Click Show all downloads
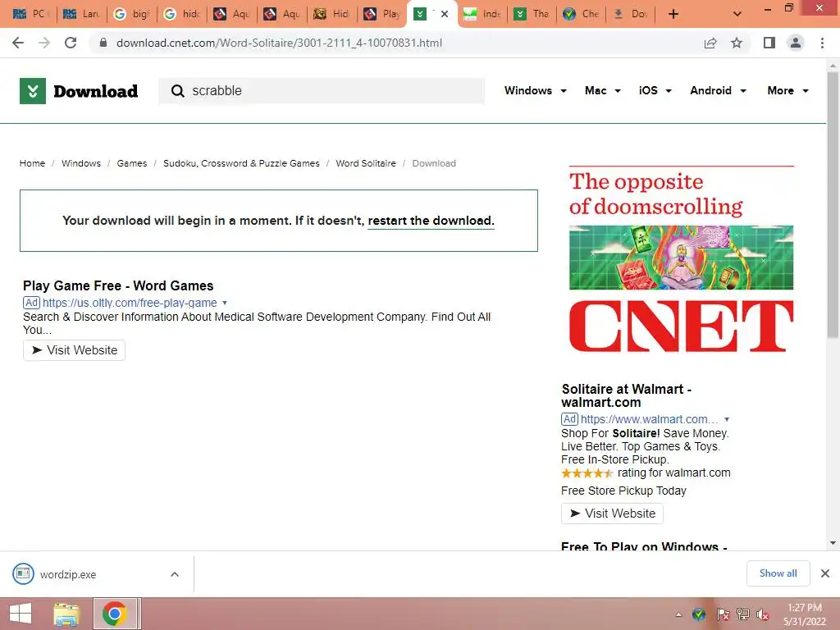Viewport: 840px width, 630px height. (778, 573)
